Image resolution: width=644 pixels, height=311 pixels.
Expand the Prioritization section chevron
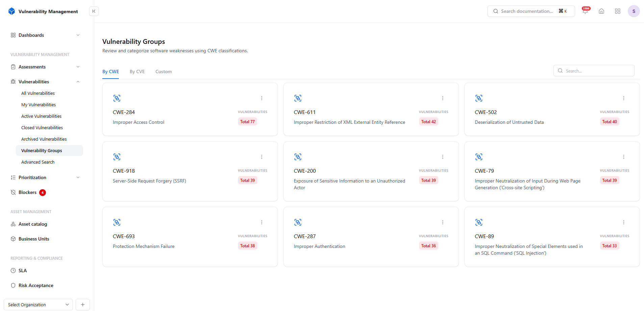coord(78,177)
